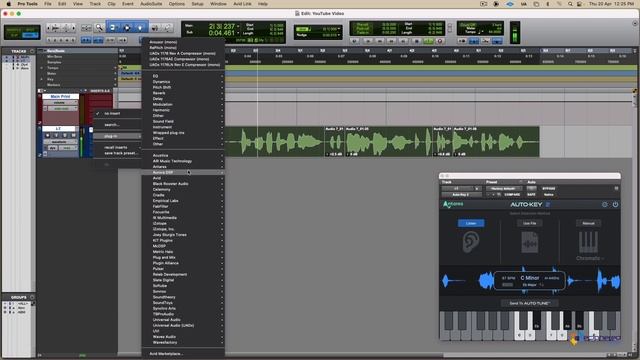Click the Ab key on Auto-Key keyboard
Image resolution: width=640 pixels, height=360 pixels.
click(567, 321)
